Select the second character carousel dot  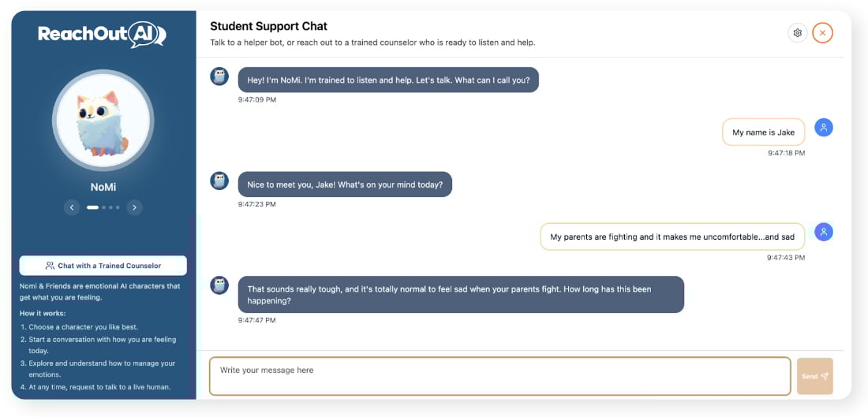tap(103, 207)
